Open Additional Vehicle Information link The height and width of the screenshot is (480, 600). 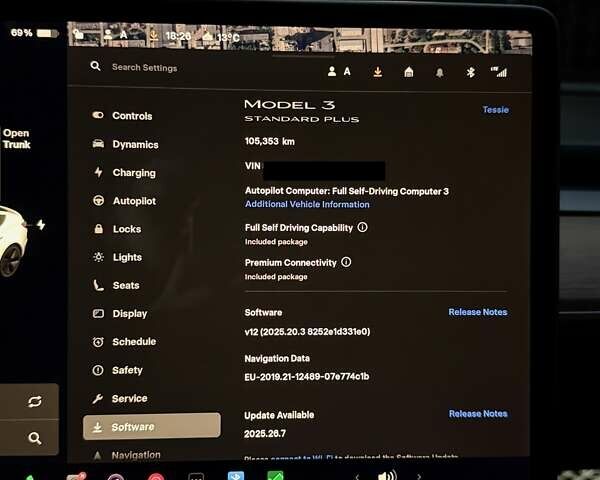(x=307, y=204)
